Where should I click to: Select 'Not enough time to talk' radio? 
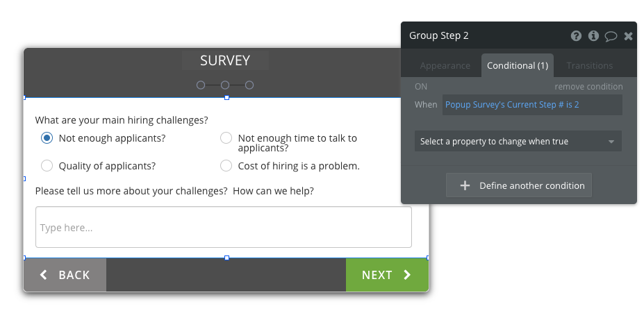tap(226, 138)
